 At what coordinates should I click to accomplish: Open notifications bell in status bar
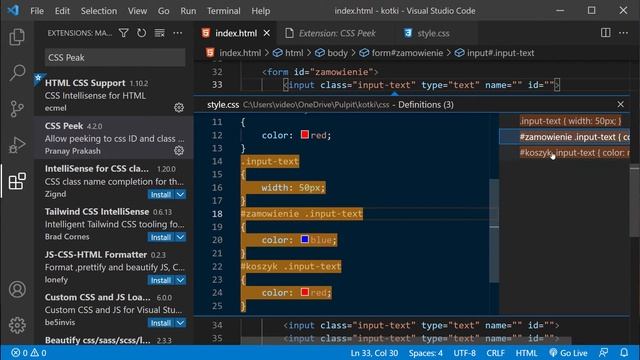click(x=624, y=353)
